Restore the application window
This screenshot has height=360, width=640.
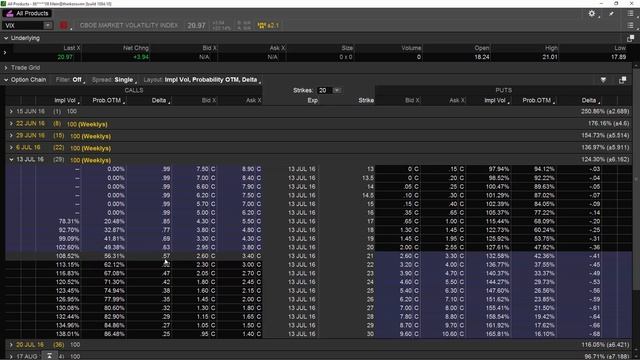[x=616, y=3]
